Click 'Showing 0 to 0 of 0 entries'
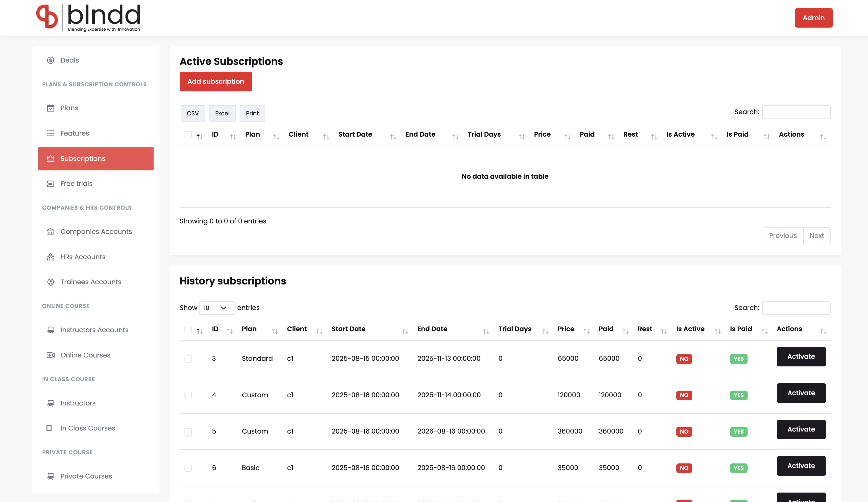The height and width of the screenshot is (502, 868). click(x=223, y=221)
